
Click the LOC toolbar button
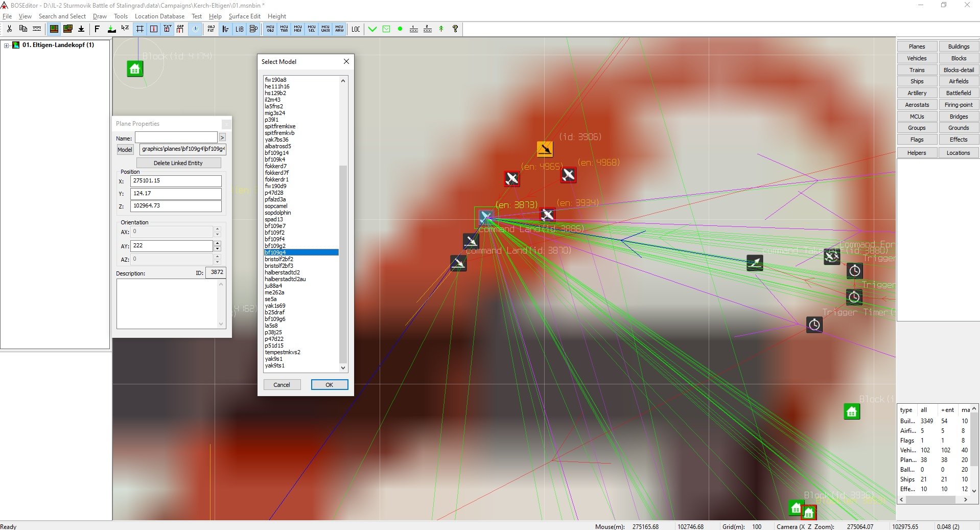click(x=356, y=29)
